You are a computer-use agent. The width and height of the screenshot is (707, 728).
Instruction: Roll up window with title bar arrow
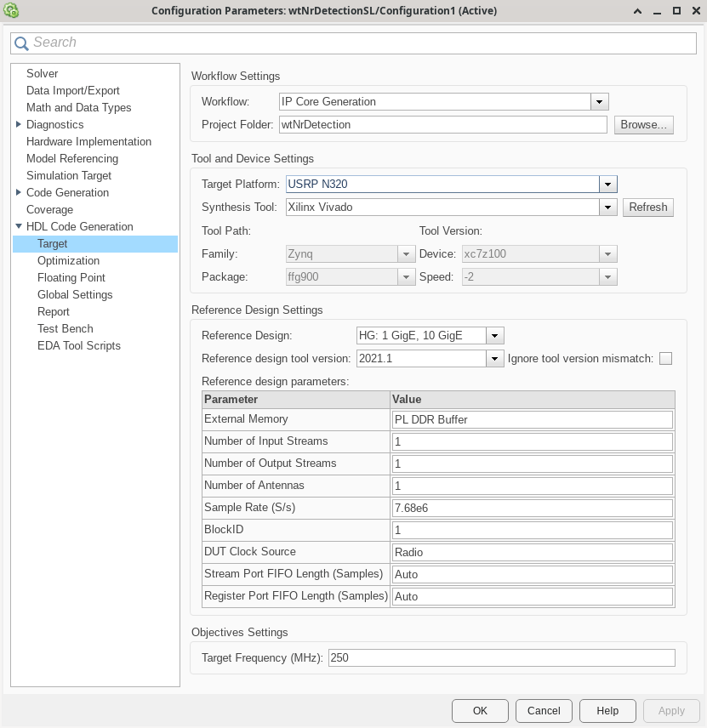coord(638,11)
